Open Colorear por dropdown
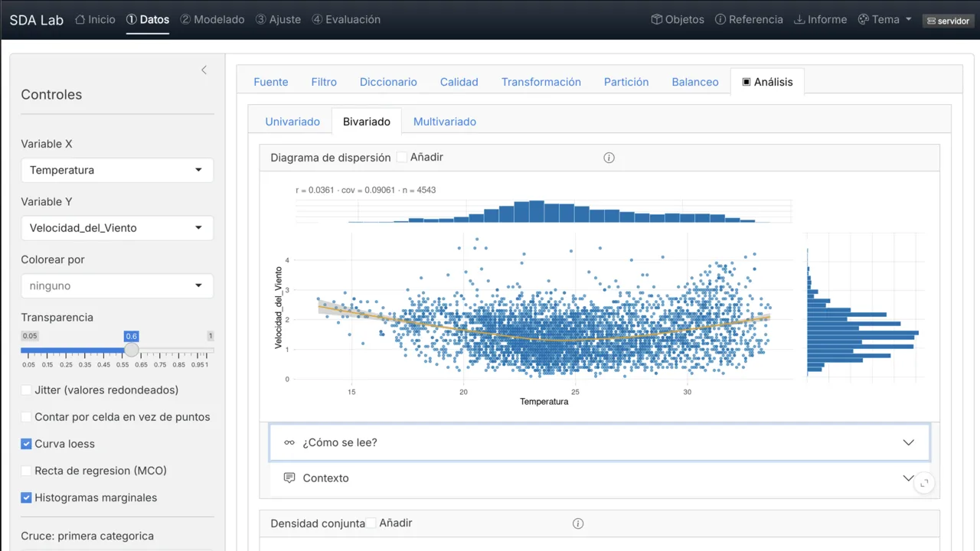This screenshot has width=980, height=551. pyautogui.click(x=117, y=285)
